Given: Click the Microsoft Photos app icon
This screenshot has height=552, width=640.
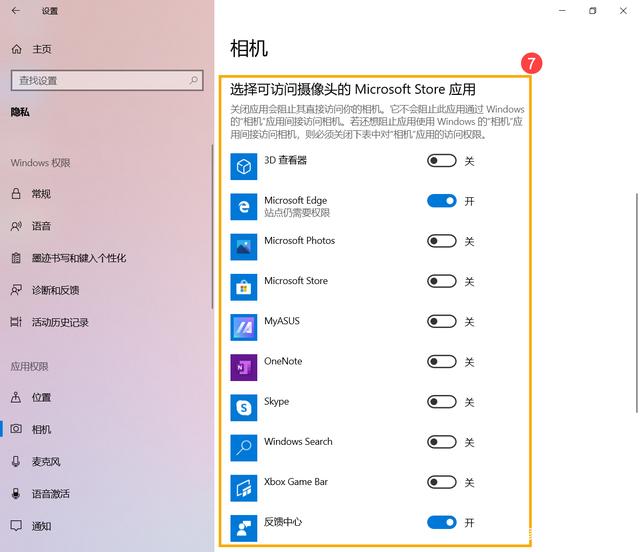Looking at the screenshot, I should pyautogui.click(x=244, y=247).
